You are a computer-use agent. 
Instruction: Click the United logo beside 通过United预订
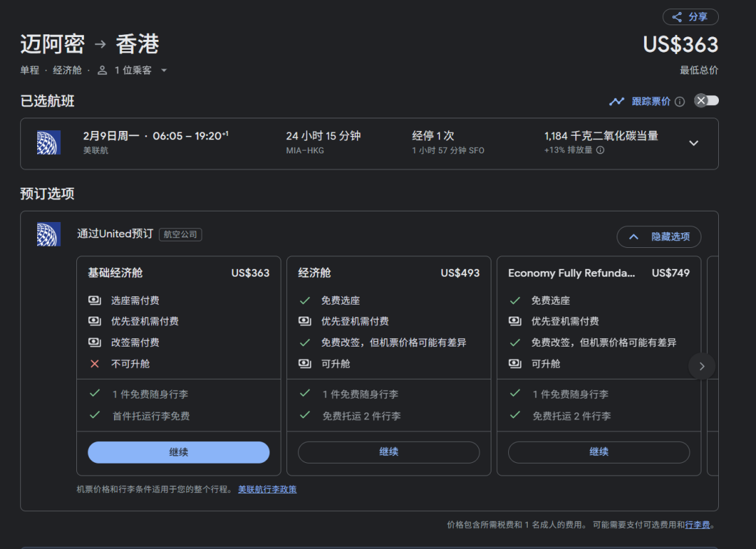tap(48, 234)
